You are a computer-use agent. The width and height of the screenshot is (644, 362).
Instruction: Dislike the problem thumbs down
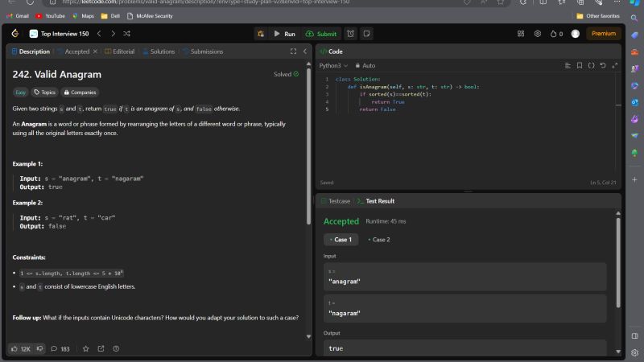pyautogui.click(x=39, y=348)
